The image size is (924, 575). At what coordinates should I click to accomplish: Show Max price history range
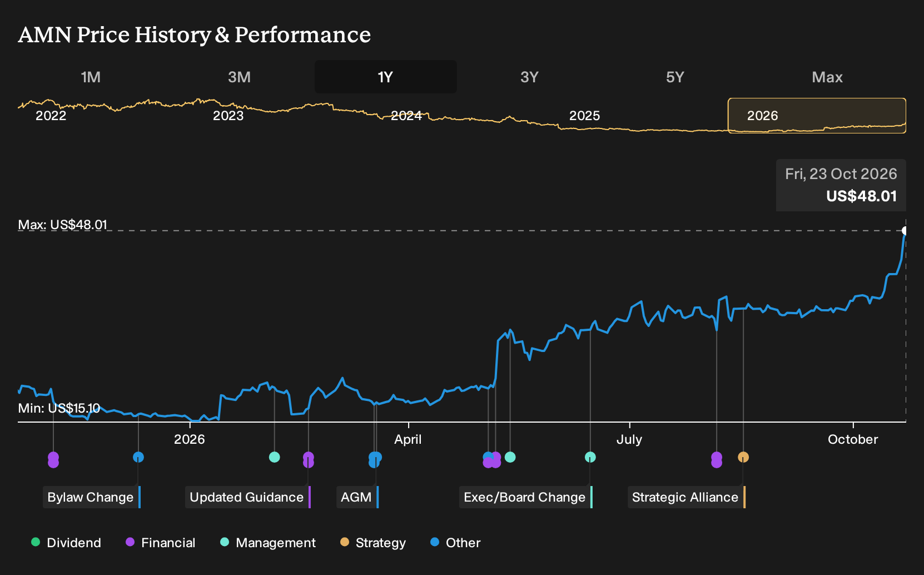pos(827,77)
